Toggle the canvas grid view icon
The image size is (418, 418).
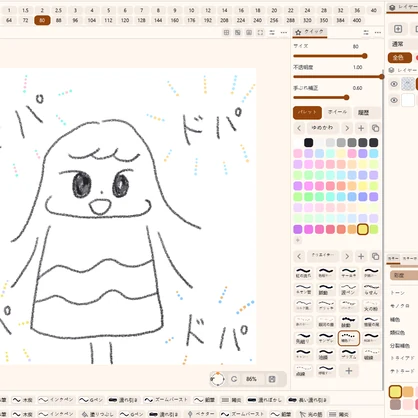pyautogui.click(x=226, y=32)
